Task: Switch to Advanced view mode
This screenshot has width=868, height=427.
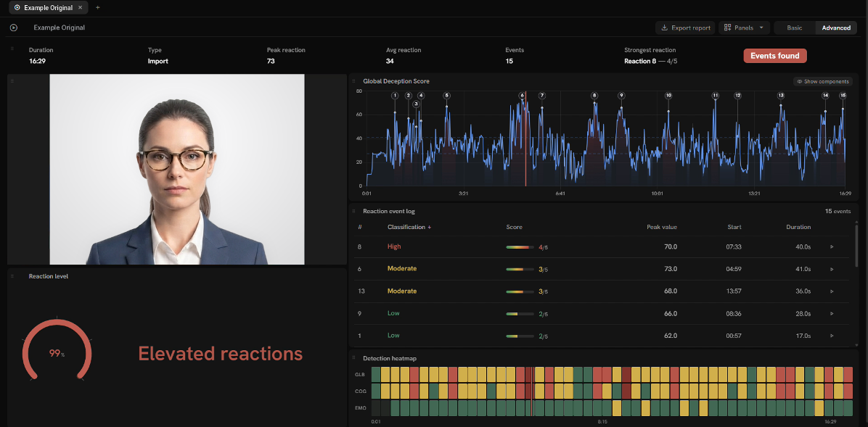Action: tap(836, 28)
